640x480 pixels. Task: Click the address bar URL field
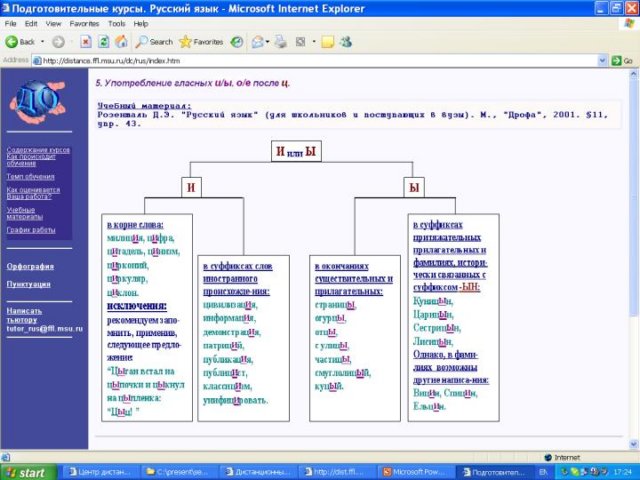(x=315, y=61)
